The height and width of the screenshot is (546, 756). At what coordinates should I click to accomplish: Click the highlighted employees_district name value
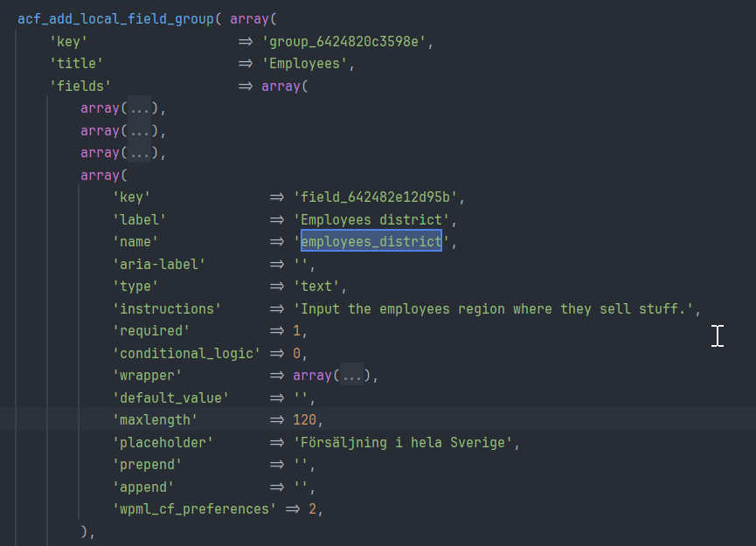(371, 241)
